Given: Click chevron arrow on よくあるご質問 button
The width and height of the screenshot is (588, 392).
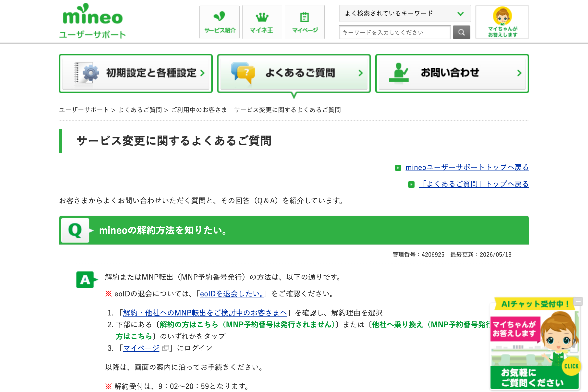Looking at the screenshot, I should coord(360,73).
